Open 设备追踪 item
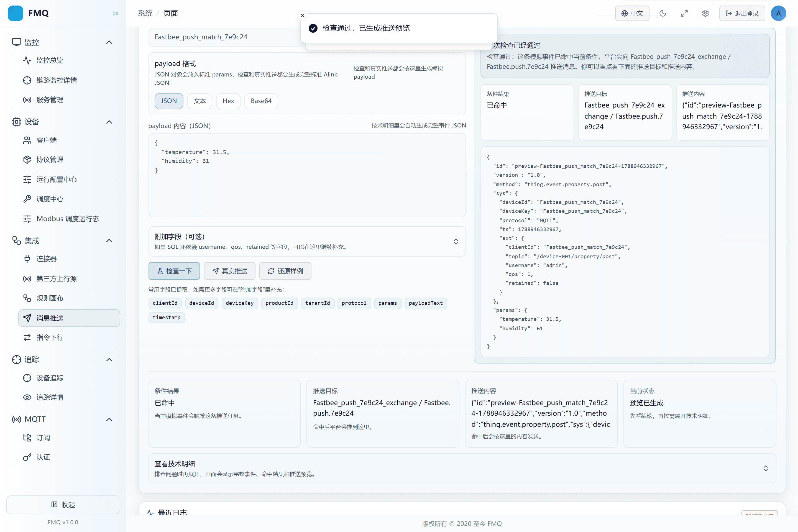The height and width of the screenshot is (532, 798). click(x=69, y=378)
